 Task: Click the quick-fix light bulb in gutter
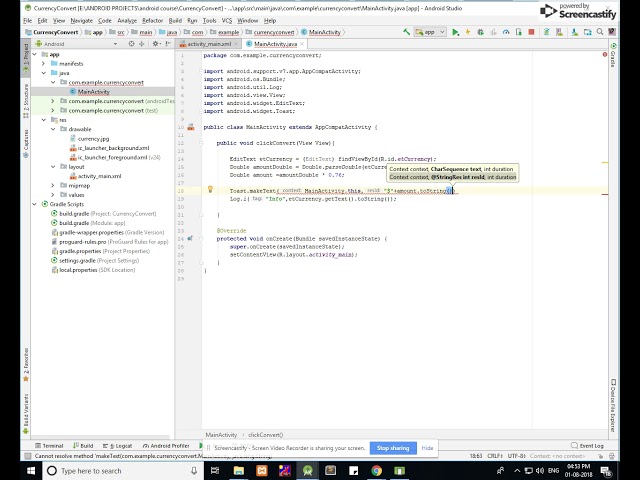[210, 189]
